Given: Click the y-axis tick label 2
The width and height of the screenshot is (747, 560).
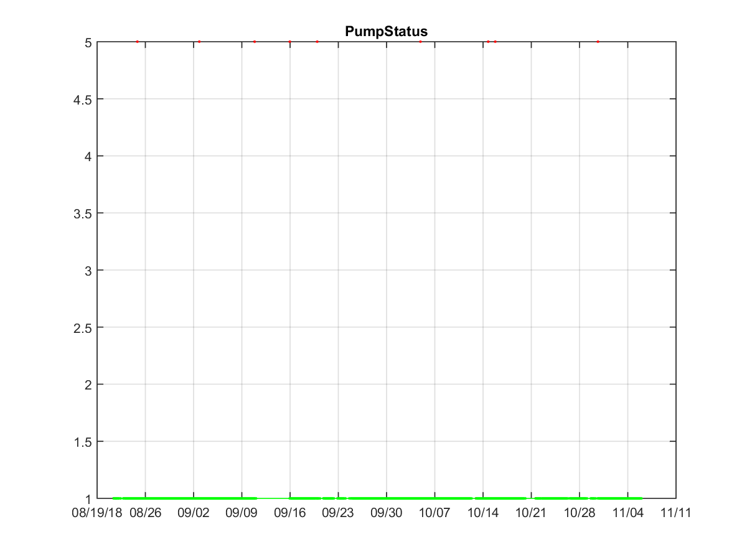Looking at the screenshot, I should click(88, 385).
